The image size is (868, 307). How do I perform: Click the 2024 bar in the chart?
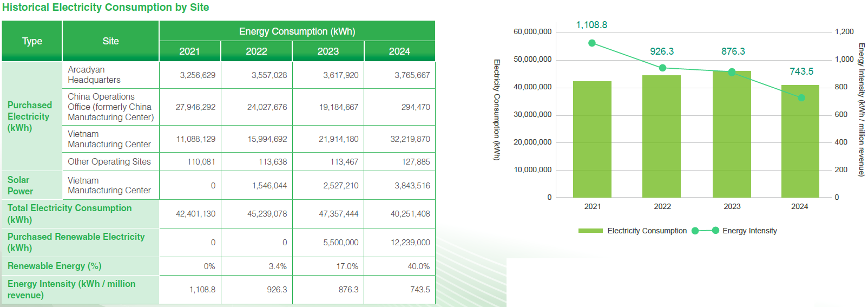800,143
